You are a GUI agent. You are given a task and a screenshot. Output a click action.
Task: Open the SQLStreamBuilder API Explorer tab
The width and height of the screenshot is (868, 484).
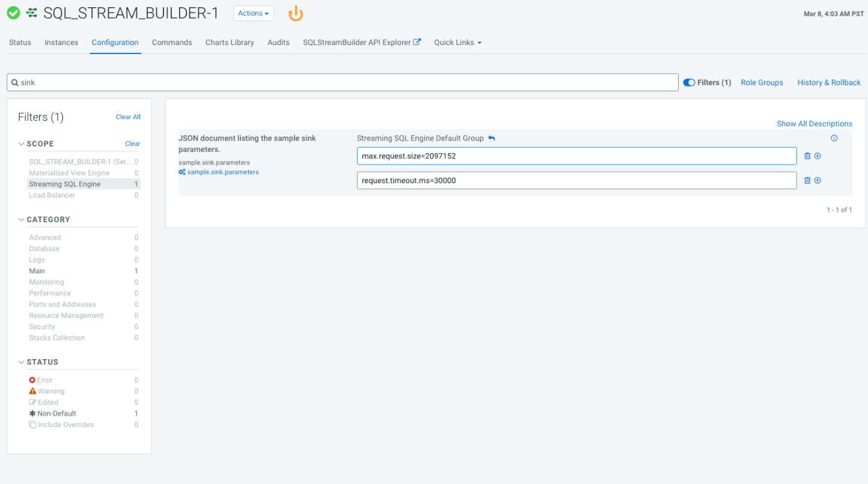[x=362, y=43]
